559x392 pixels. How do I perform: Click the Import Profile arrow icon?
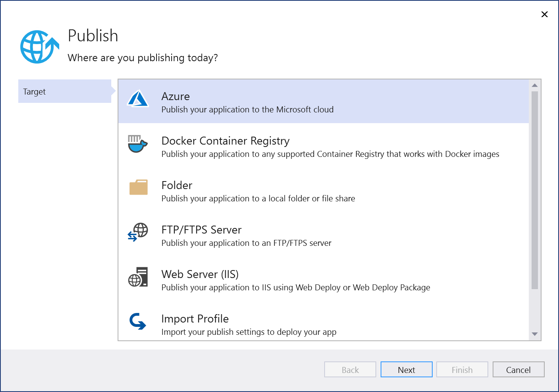[x=138, y=322]
